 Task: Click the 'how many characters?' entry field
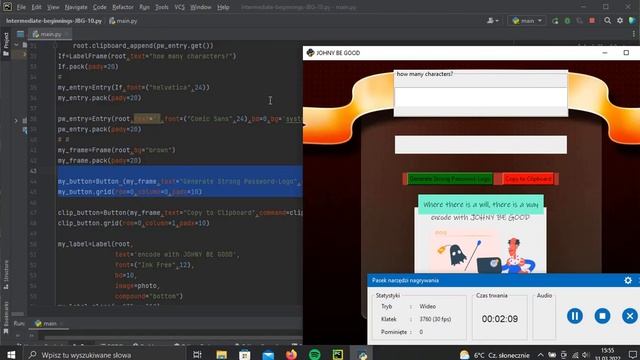click(480, 98)
